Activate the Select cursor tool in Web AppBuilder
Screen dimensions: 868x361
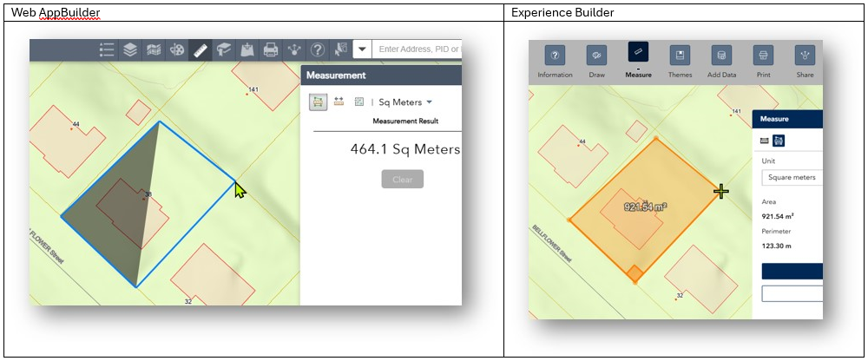[x=340, y=49]
